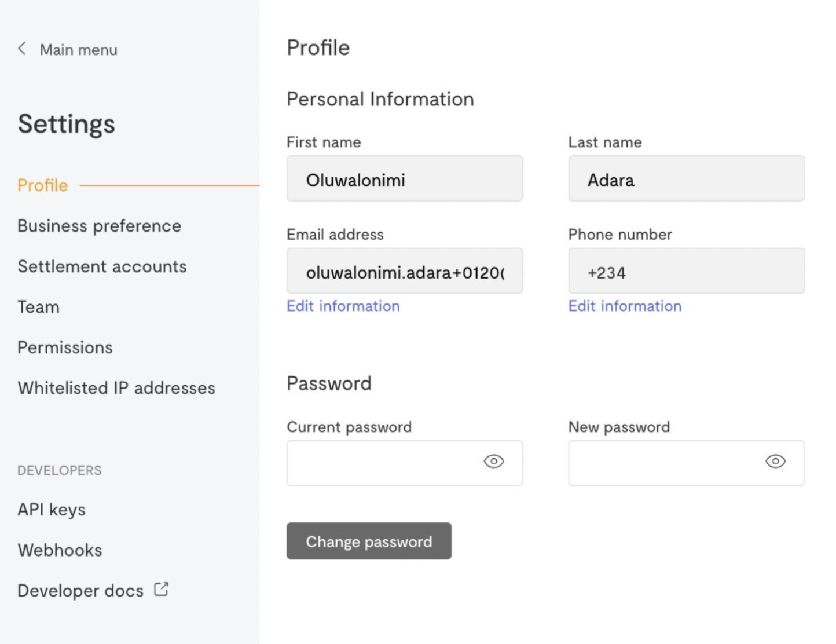Click the back chevron beside Main menu
836x644 pixels.
(22, 49)
